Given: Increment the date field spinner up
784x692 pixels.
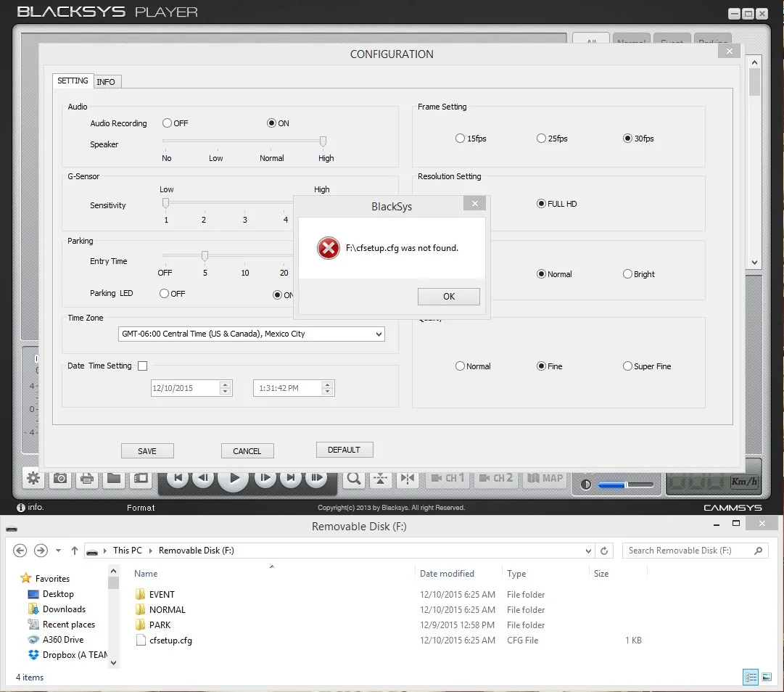Looking at the screenshot, I should [226, 384].
